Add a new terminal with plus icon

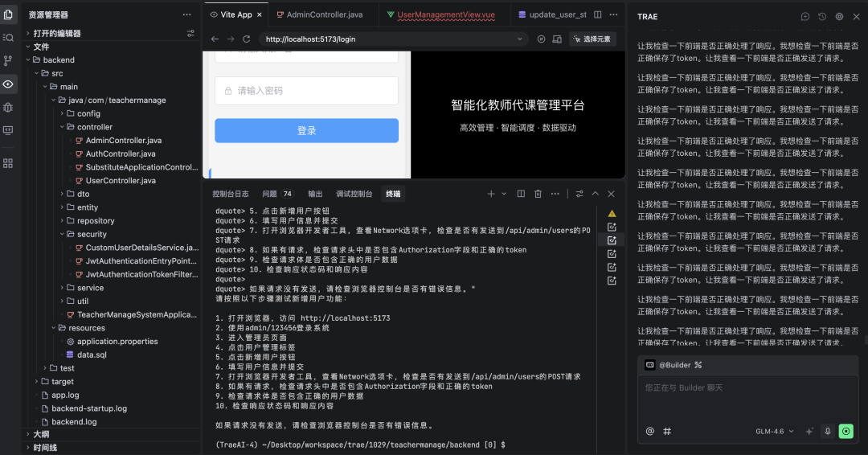[x=491, y=194]
